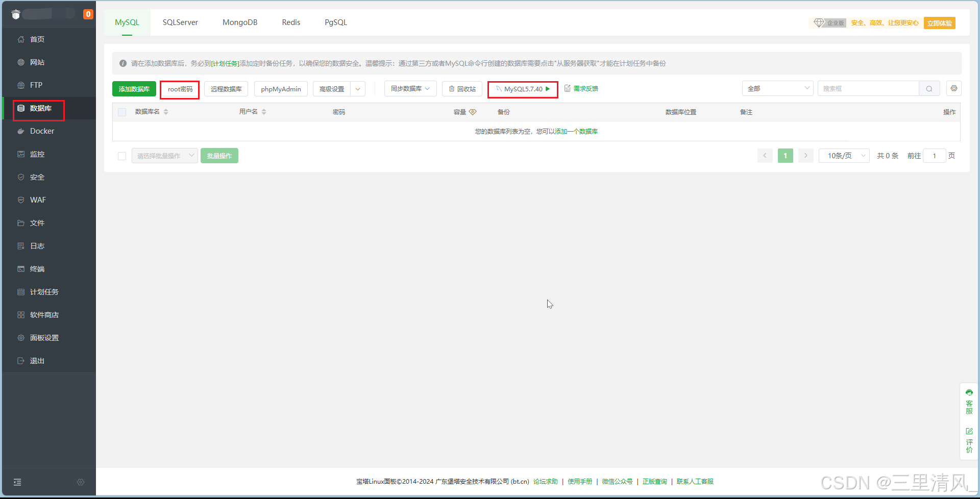Open the 日志 logs sidebar item
Viewport: 980px width, 499px height.
tap(48, 246)
